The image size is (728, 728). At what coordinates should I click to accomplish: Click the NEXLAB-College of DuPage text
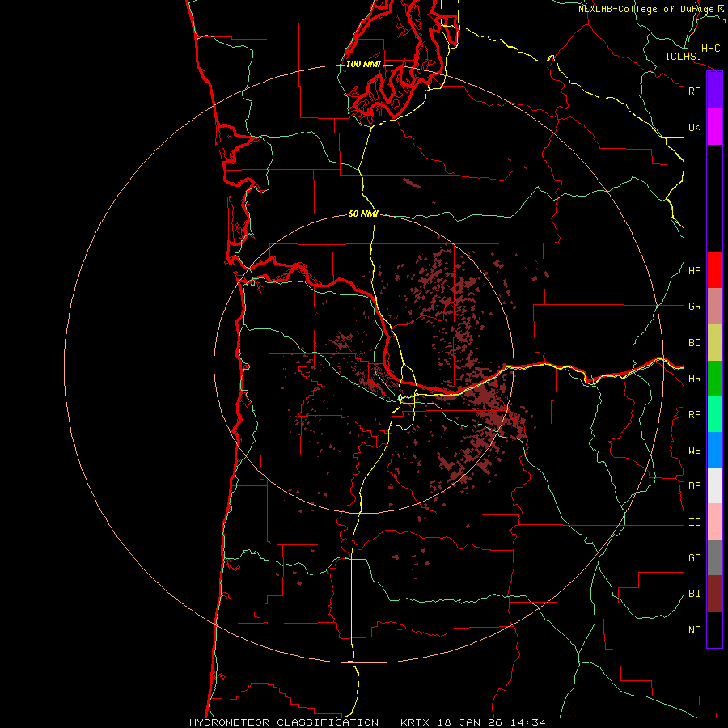click(645, 9)
